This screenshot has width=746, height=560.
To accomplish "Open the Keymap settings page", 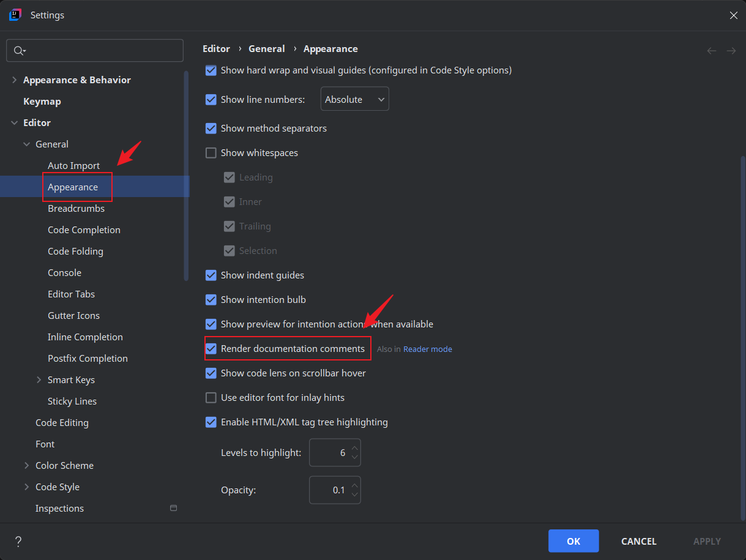I will pyautogui.click(x=42, y=102).
